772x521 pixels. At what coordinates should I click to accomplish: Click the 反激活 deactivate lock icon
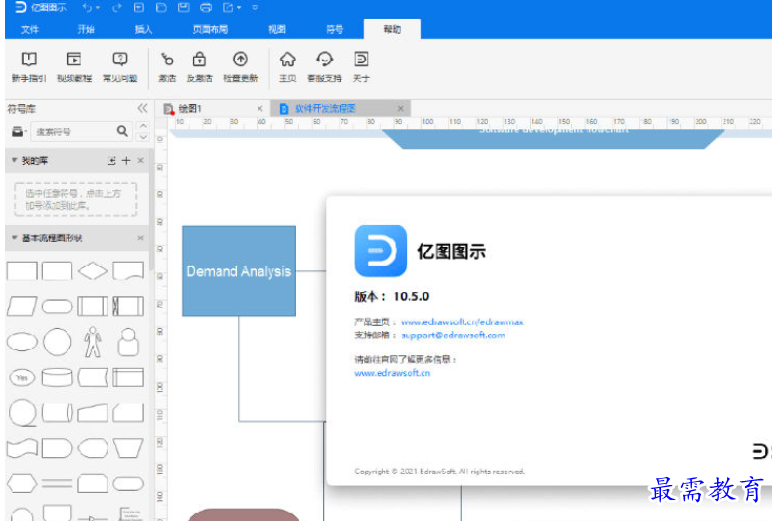[x=199, y=66]
